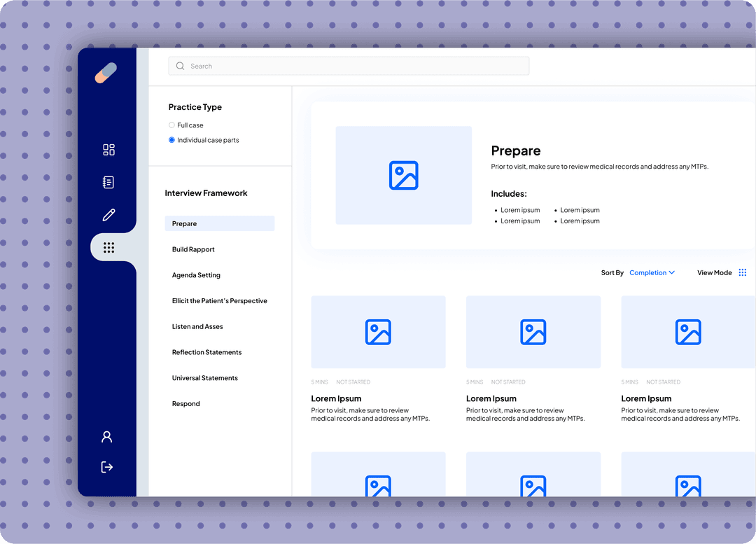Open the notebook icon in sidebar
This screenshot has width=756, height=544.
click(108, 183)
